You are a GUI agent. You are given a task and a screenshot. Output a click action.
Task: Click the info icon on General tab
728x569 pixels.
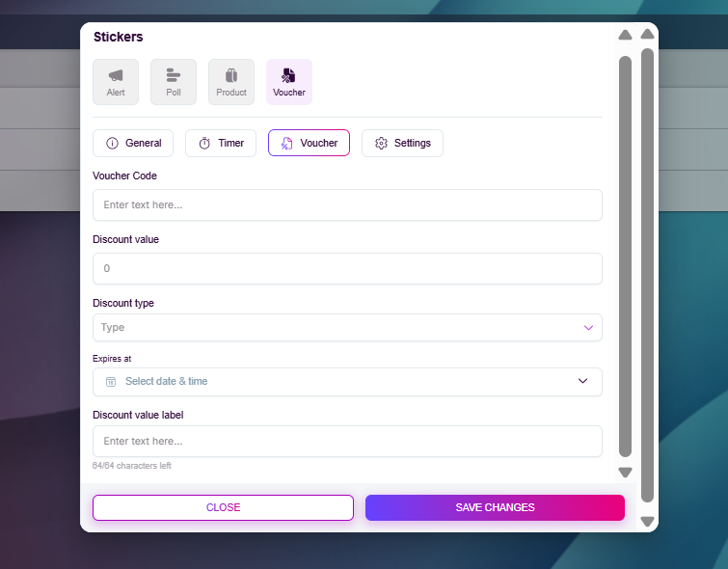(x=112, y=144)
